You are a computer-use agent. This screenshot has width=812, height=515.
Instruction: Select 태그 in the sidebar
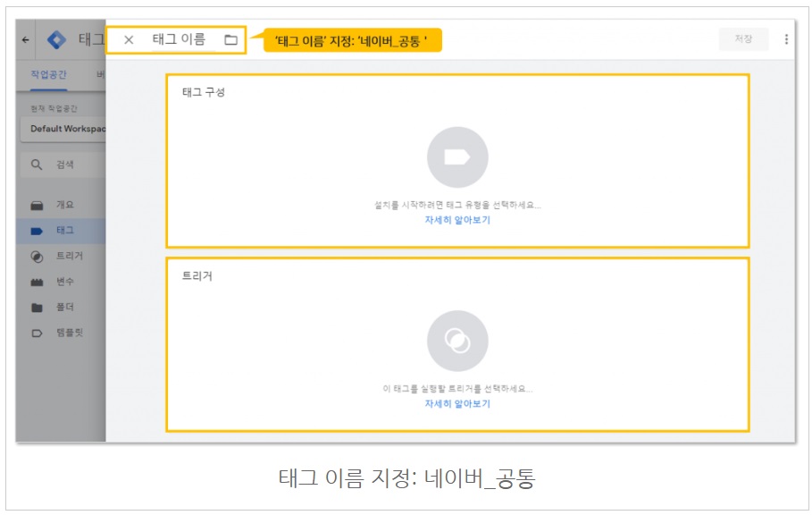(64, 230)
